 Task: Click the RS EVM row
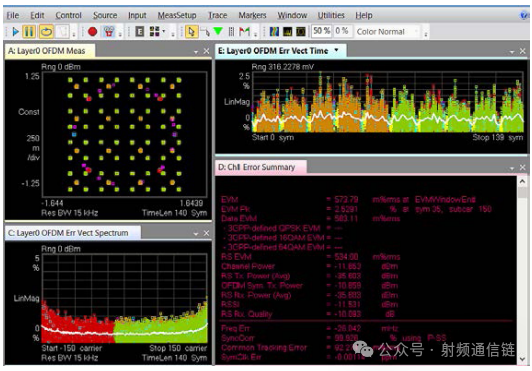[x=310, y=257]
